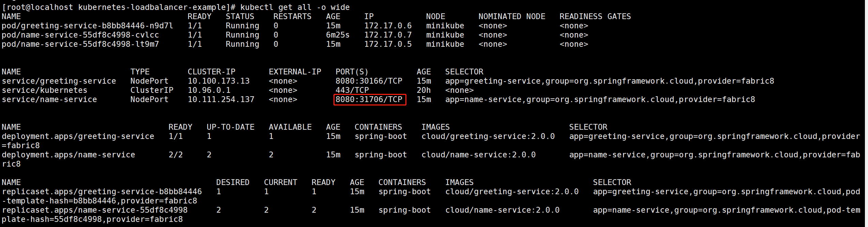
Task: Select 'service/name-service' row name
Action: tap(49, 99)
